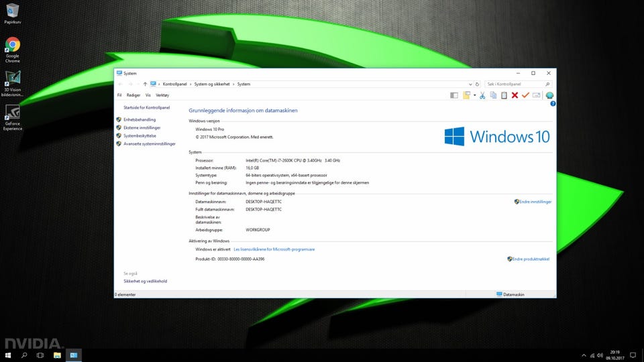The width and height of the screenshot is (644, 362).
Task: Click the teal shell icon in toolbar
Action: (x=549, y=95)
